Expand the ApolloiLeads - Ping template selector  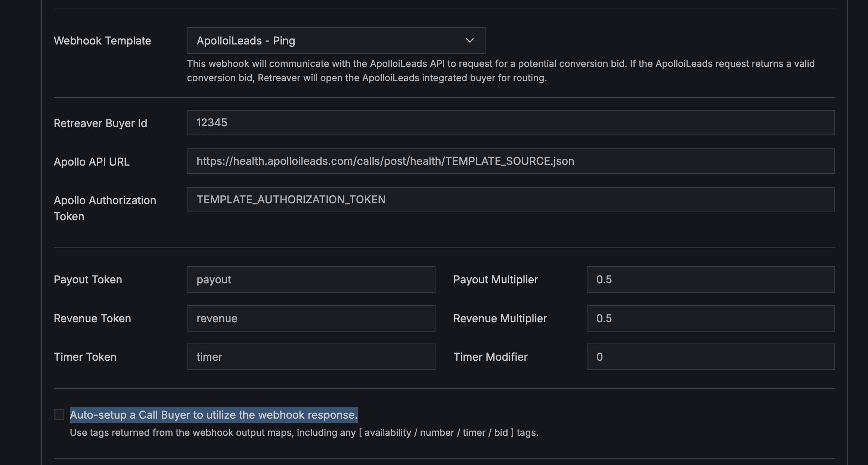[335, 40]
